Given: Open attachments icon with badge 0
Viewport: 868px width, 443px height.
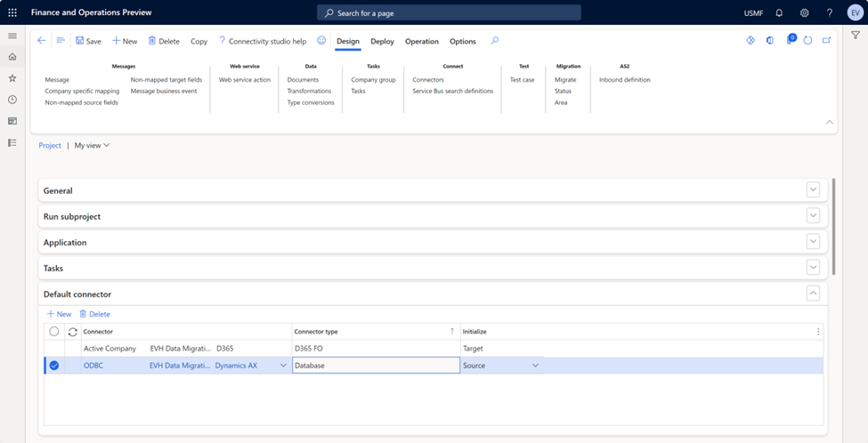Looking at the screenshot, I should 791,40.
